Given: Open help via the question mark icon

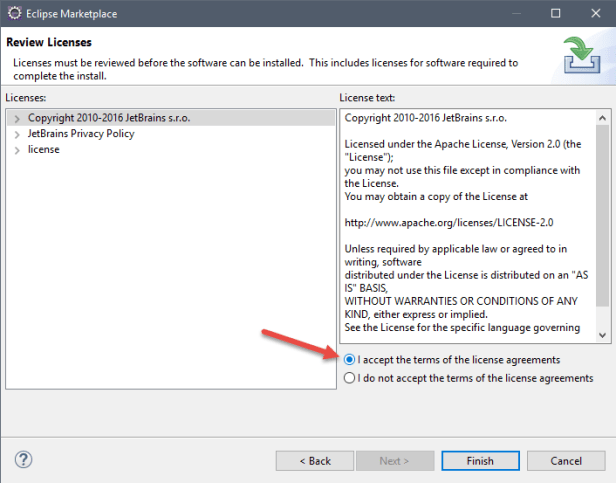Looking at the screenshot, I should click(24, 460).
